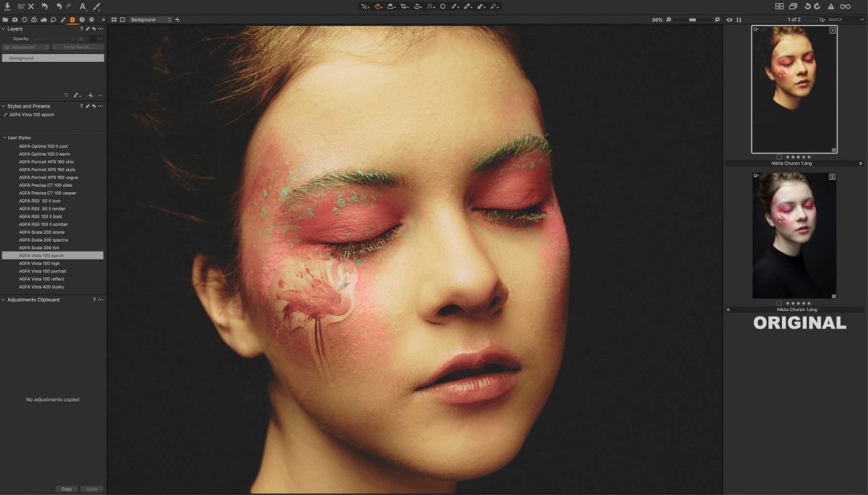Toggle exposure warning triangle icon

coord(831,6)
